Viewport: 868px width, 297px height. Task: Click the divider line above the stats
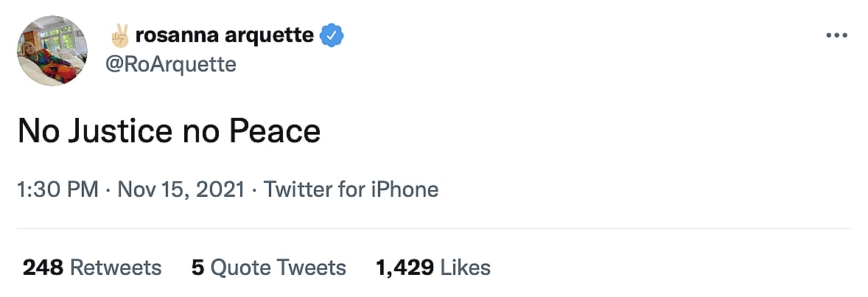tap(434, 228)
